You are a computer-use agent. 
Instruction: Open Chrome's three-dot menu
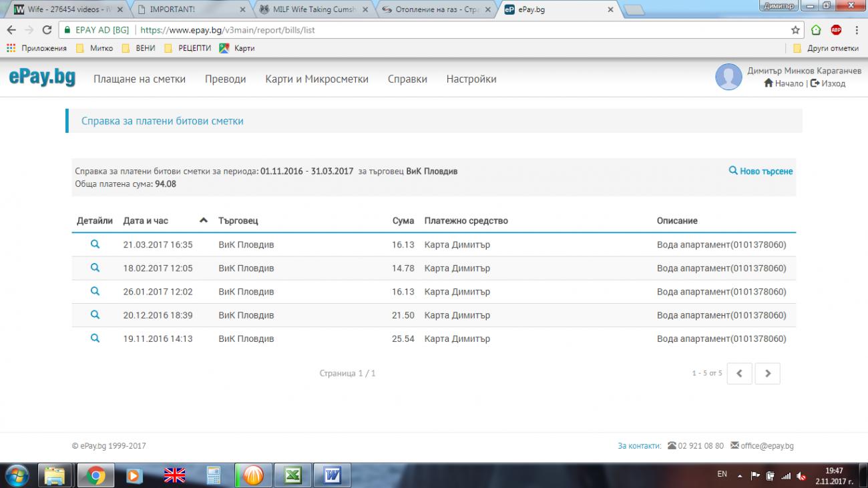855,30
